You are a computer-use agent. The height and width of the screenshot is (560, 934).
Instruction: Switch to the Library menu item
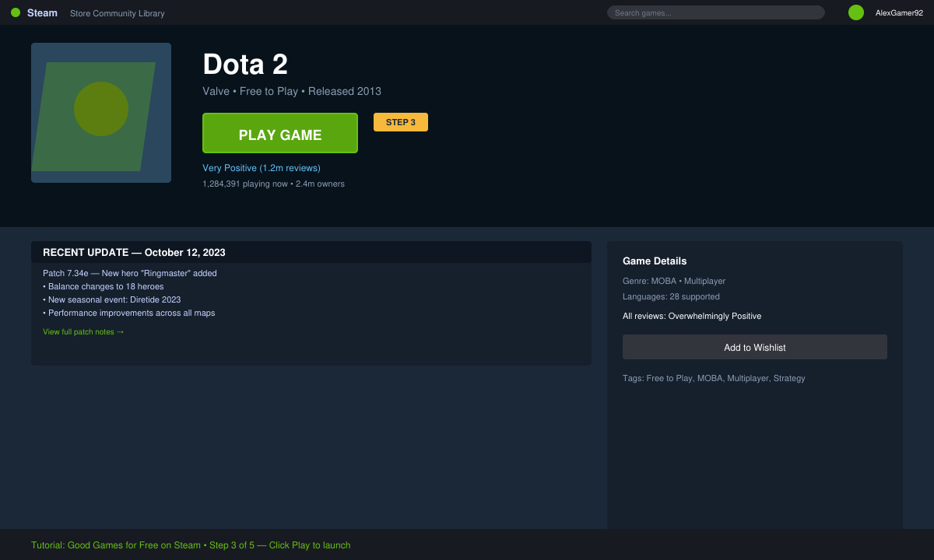tap(152, 13)
